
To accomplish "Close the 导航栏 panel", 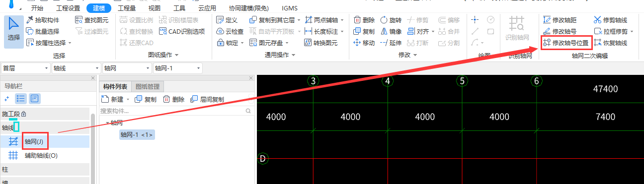I will [93, 78].
